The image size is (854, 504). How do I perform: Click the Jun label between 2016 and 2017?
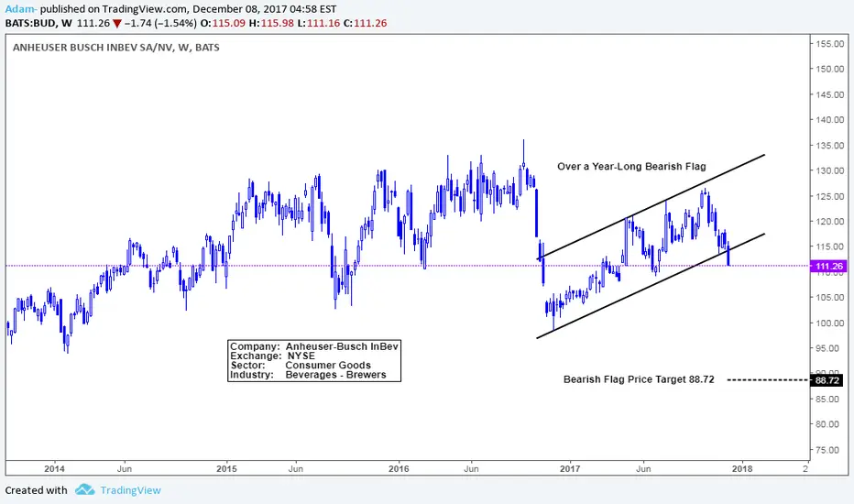(x=471, y=468)
